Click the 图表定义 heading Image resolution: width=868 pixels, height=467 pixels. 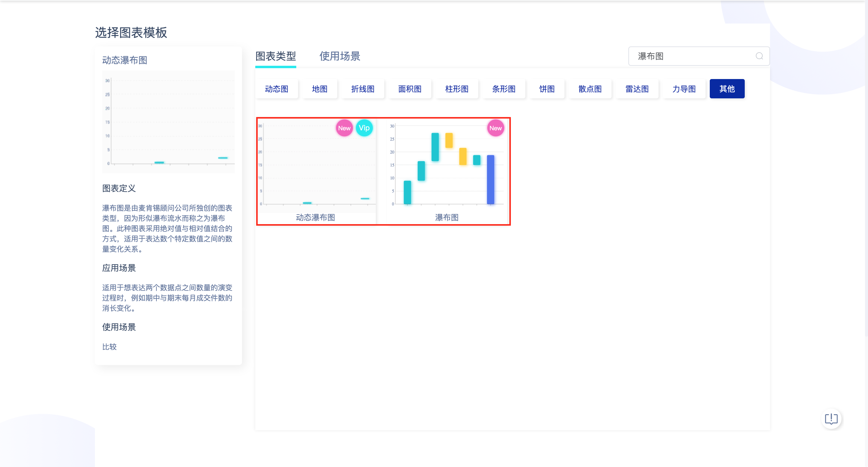119,189
